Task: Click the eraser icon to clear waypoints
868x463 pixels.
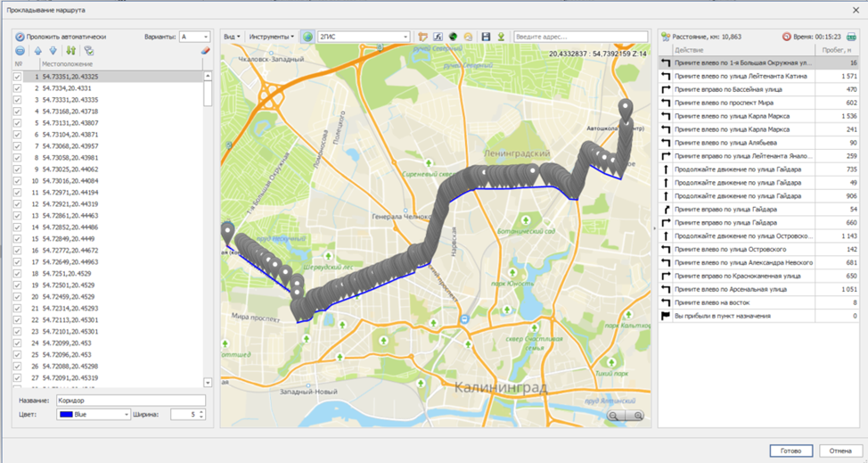Action: 205,51
